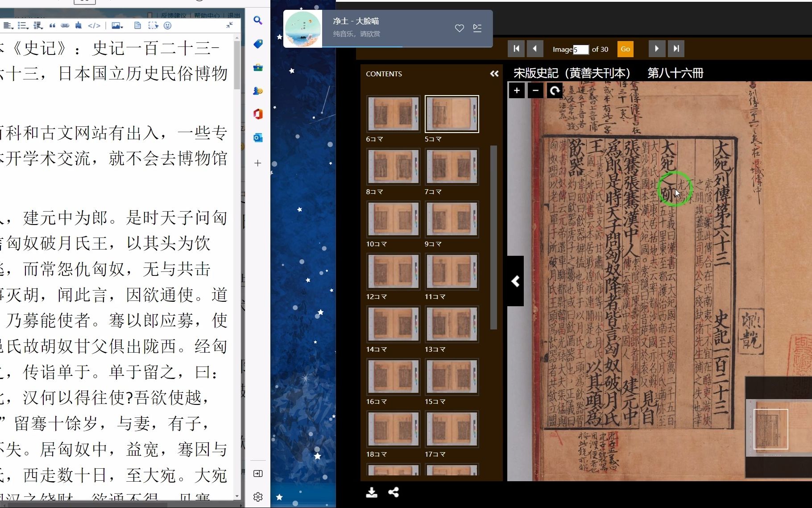Open the insert image dropdown
812x508 pixels.
(117, 26)
